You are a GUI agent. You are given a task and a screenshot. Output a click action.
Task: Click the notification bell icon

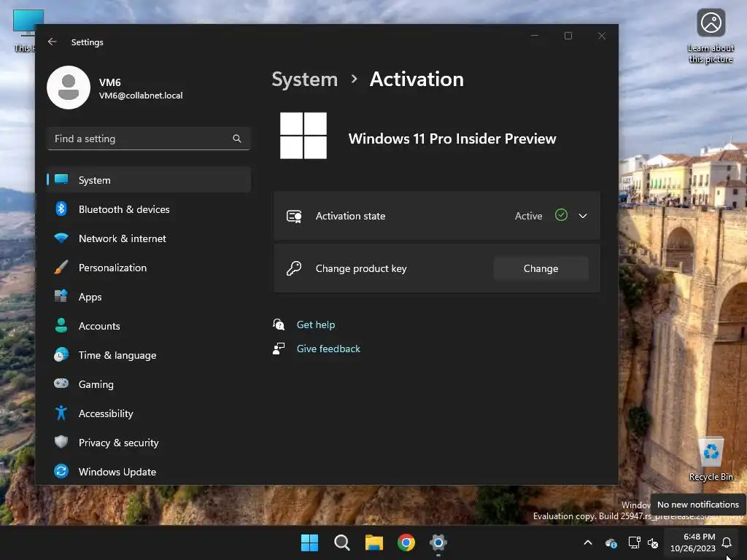[727, 542]
